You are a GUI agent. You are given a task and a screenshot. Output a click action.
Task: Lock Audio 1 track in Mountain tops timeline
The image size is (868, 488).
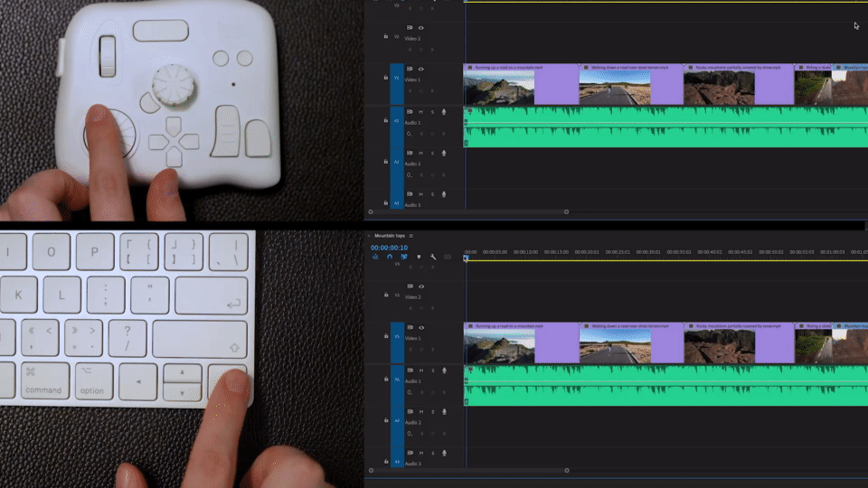386,379
